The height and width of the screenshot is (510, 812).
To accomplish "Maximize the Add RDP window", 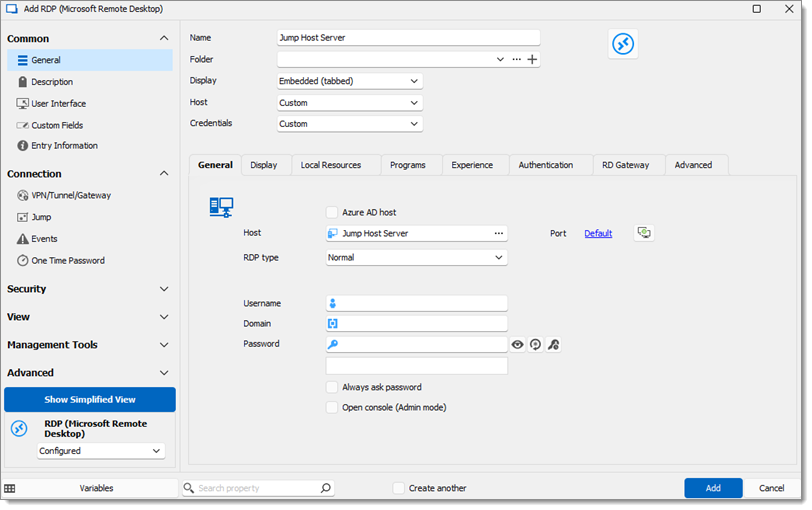I will [757, 9].
